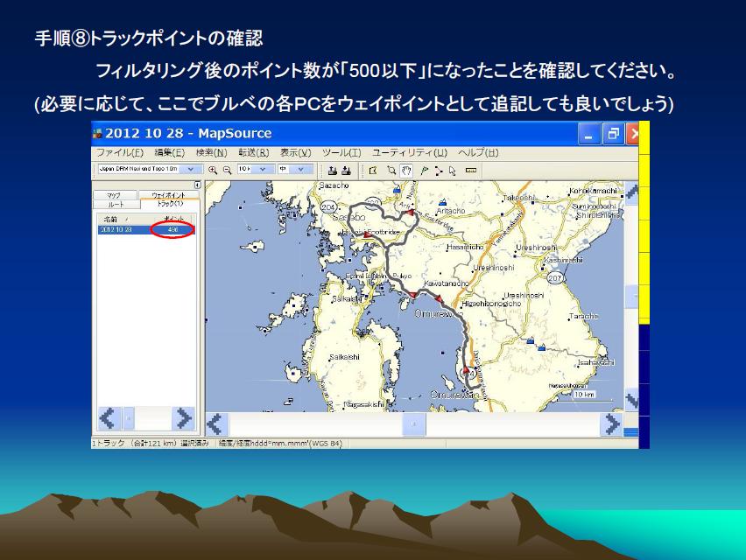The height and width of the screenshot is (560, 746).
Task: Sort tracks by ポイント column header
Action: (173, 219)
